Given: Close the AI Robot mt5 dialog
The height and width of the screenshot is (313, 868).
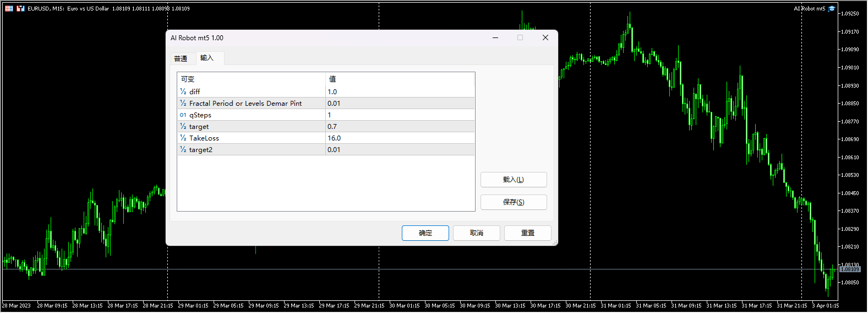Looking at the screenshot, I should click(x=545, y=37).
